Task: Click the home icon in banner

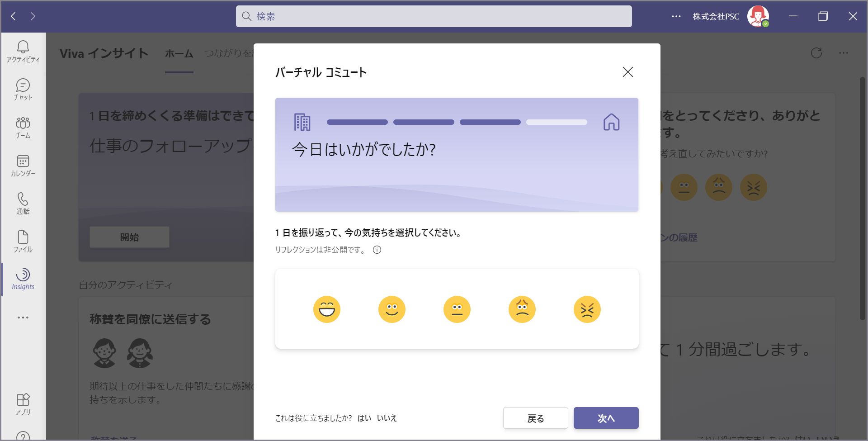Action: [x=611, y=122]
